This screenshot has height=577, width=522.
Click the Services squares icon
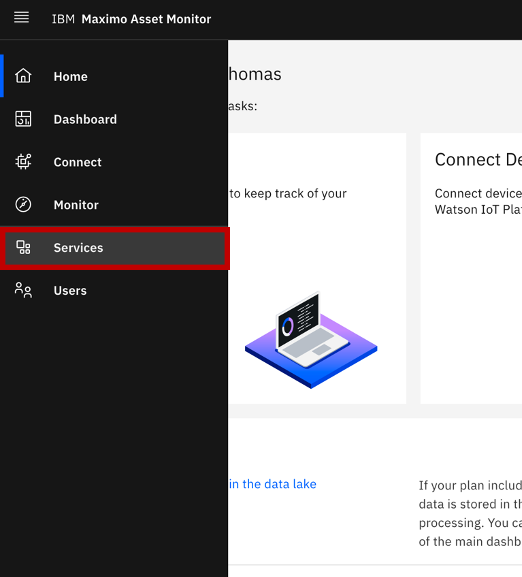[23, 247]
